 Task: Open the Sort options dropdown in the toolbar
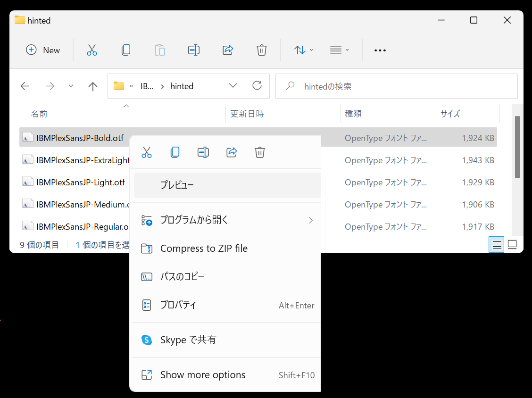(303, 50)
